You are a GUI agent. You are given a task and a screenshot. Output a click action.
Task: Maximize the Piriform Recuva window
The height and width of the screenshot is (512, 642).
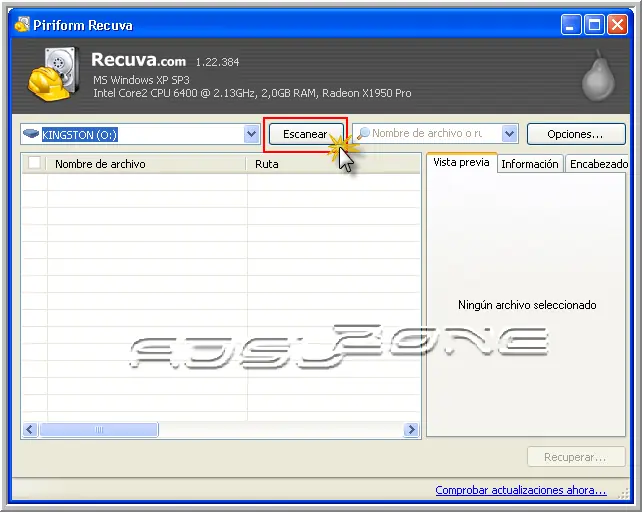pyautogui.click(x=595, y=25)
